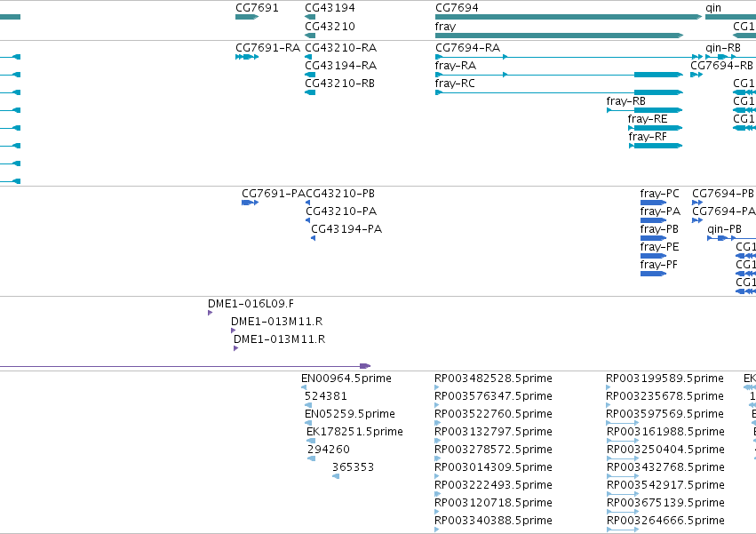Select RP003482528.5prime feature

[437, 387]
